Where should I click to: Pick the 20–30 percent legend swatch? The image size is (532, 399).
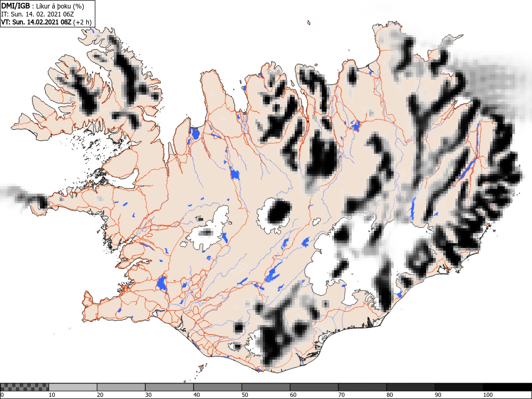[121, 387]
